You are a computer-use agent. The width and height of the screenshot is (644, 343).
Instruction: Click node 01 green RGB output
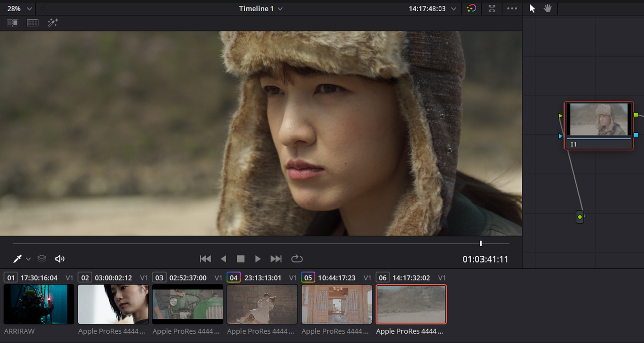(636, 115)
